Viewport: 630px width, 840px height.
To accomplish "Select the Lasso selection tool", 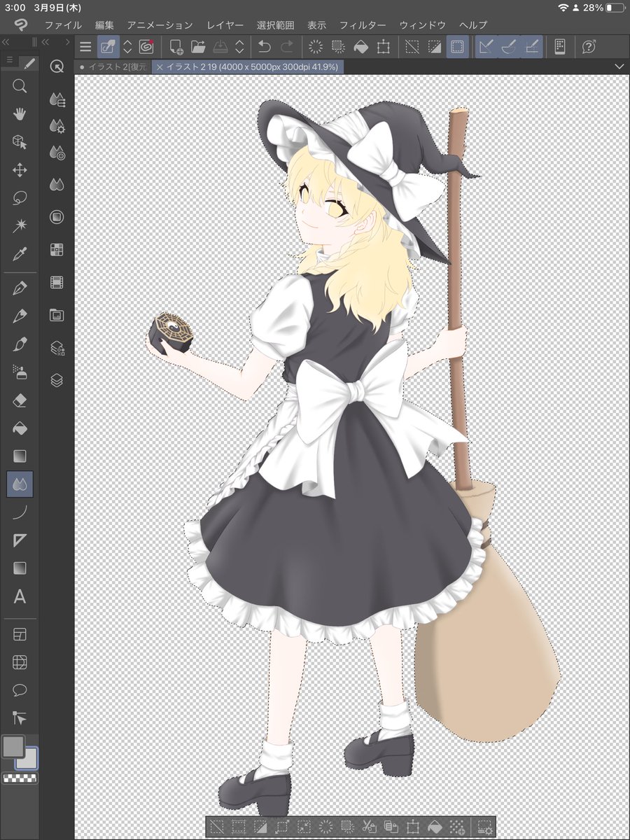I will pos(20,198).
